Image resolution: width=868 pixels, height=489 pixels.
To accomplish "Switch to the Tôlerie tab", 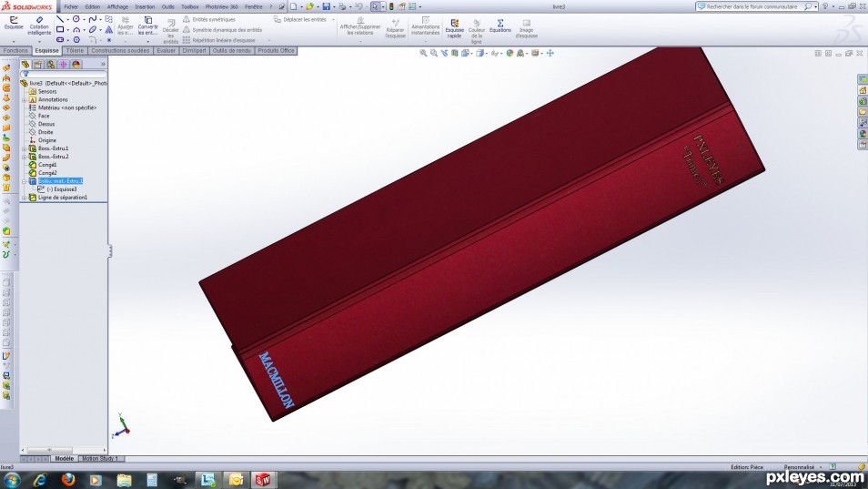I will click(x=75, y=50).
